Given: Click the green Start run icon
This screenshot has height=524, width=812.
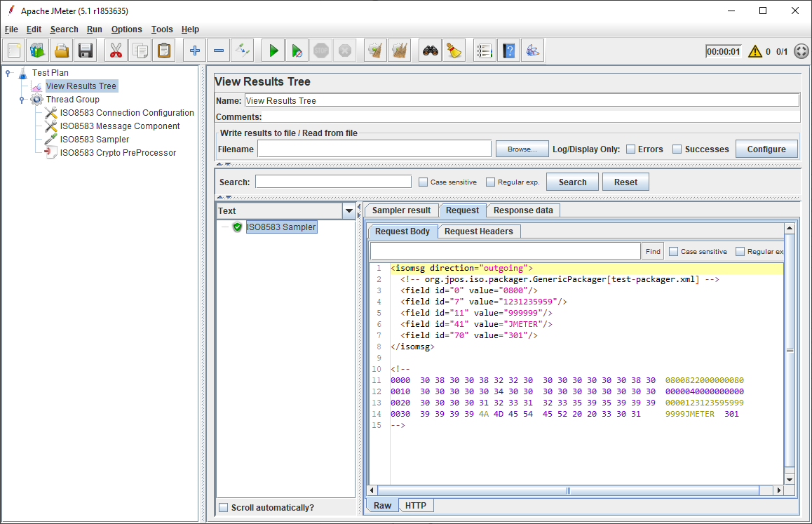Looking at the screenshot, I should click(273, 51).
